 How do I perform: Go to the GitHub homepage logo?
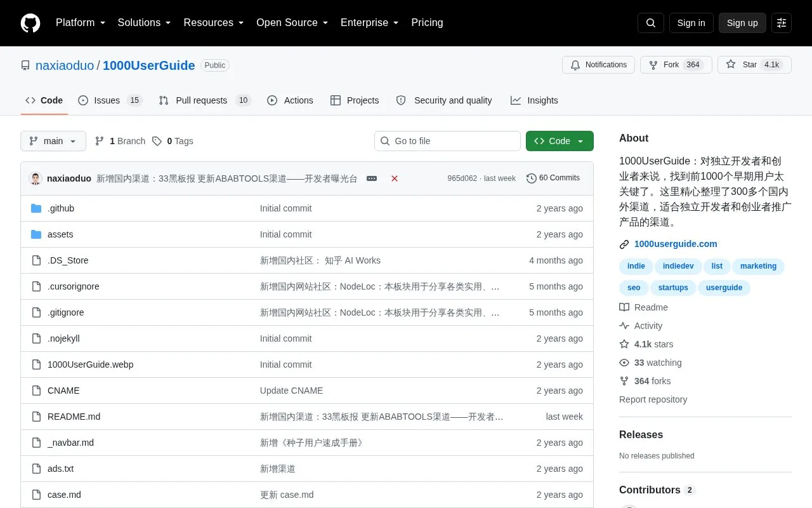tap(30, 23)
